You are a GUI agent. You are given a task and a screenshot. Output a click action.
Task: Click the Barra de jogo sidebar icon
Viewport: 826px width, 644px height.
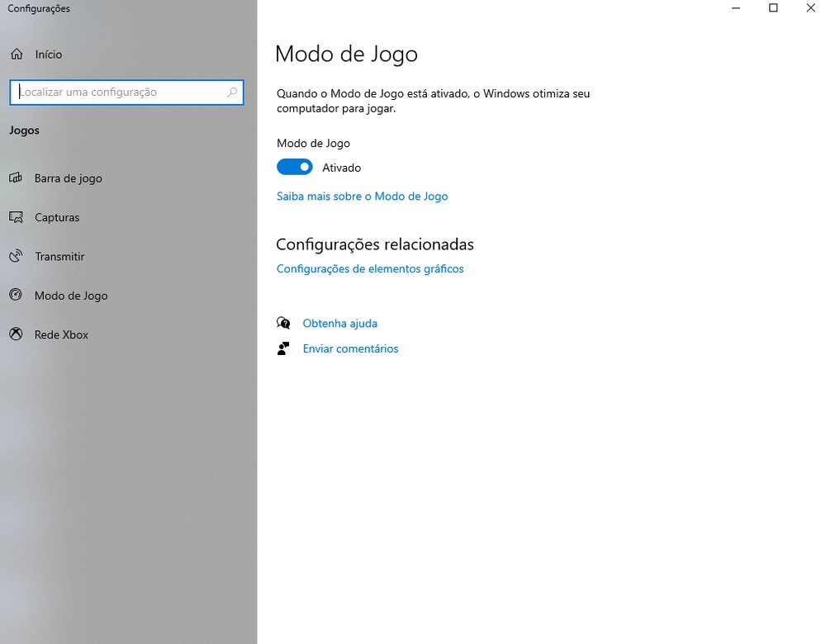[x=16, y=178]
